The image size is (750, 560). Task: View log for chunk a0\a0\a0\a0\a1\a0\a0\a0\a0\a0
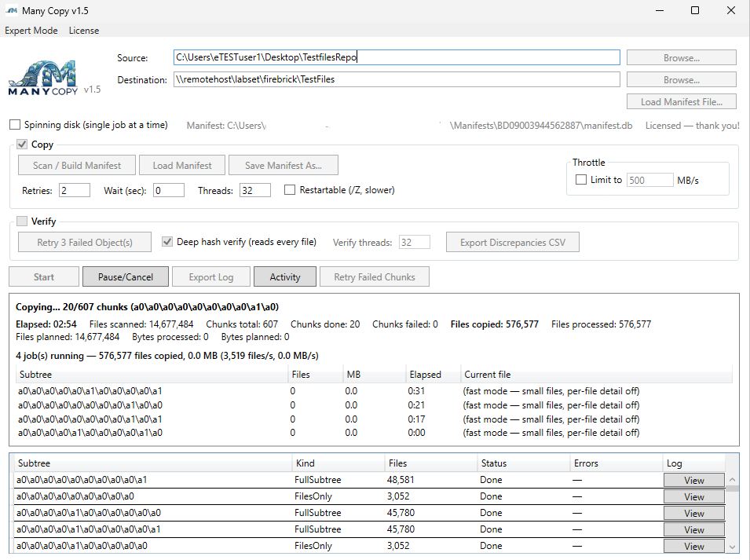(x=693, y=513)
